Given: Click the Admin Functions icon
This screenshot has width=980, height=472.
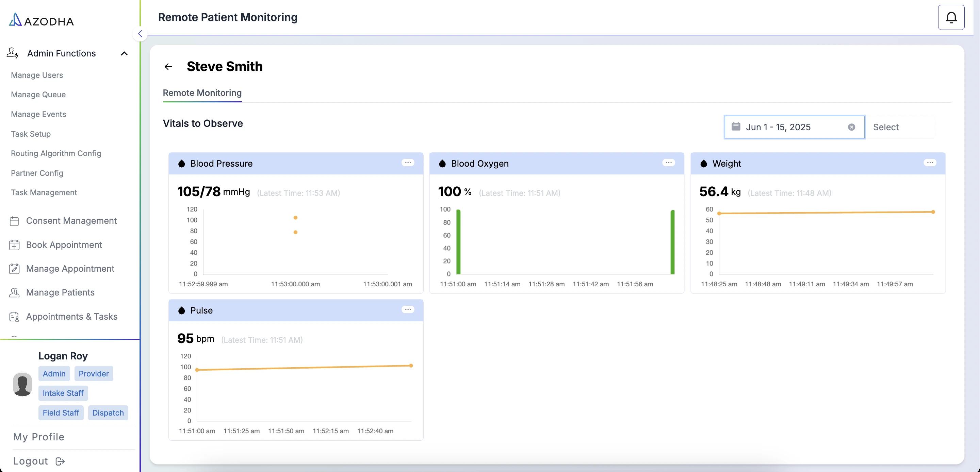Looking at the screenshot, I should 13,53.
